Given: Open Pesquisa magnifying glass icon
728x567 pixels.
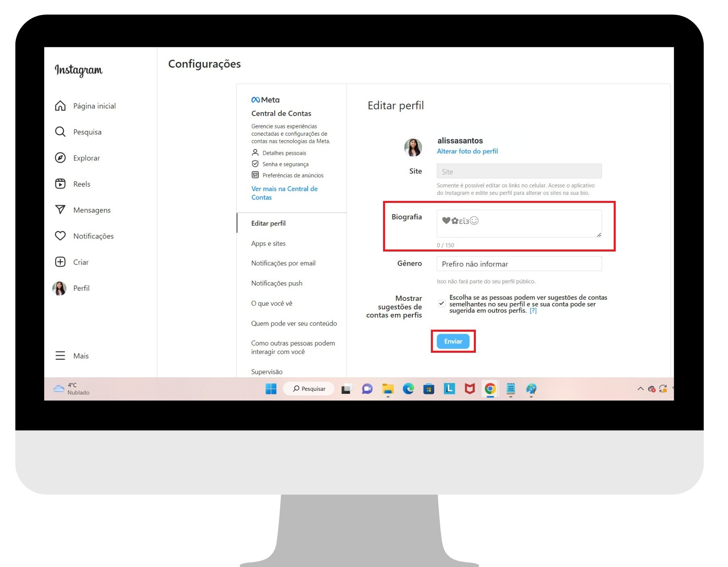Looking at the screenshot, I should coord(60,132).
